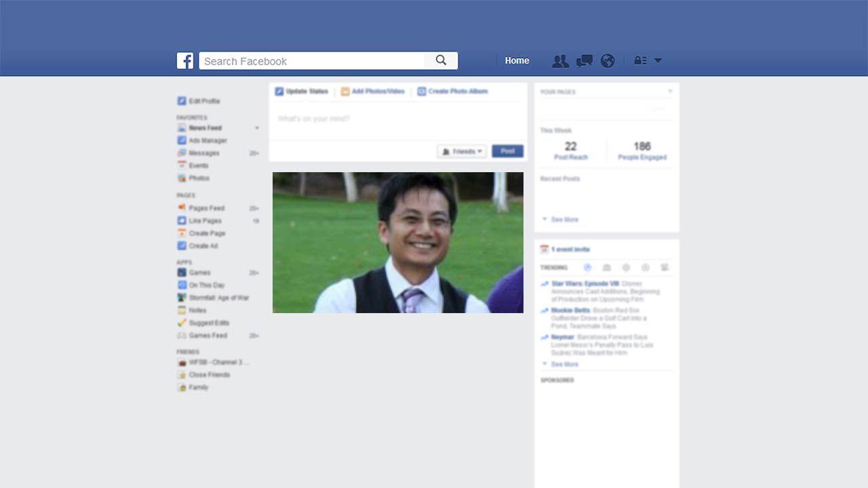Screen dimensions: 868x488
Task: Expand See More under Recent Posts
Action: [564, 220]
